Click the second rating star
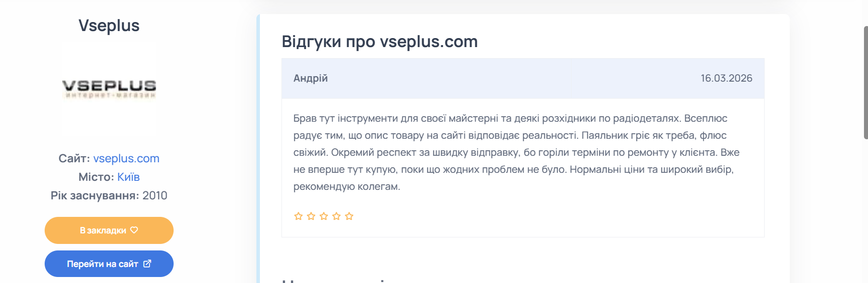 311,216
